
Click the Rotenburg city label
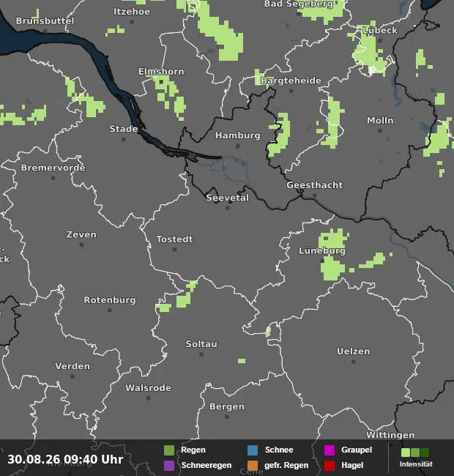click(110, 300)
